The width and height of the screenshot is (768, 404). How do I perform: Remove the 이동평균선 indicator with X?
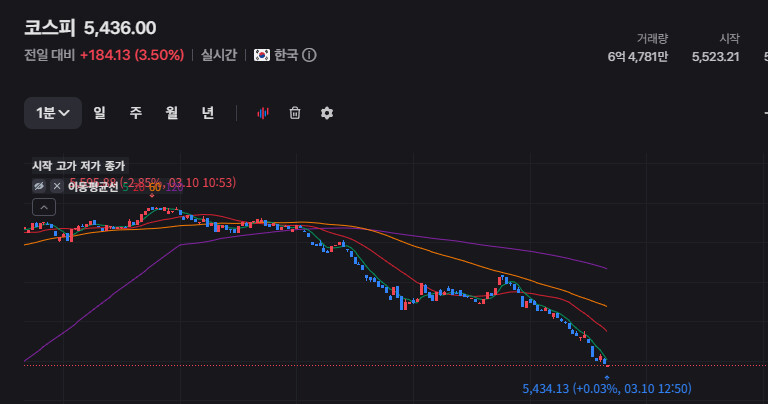[57, 186]
